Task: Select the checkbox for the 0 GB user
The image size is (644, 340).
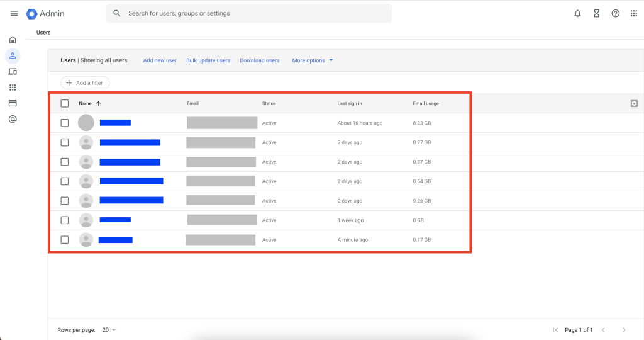Action: pos(65,220)
